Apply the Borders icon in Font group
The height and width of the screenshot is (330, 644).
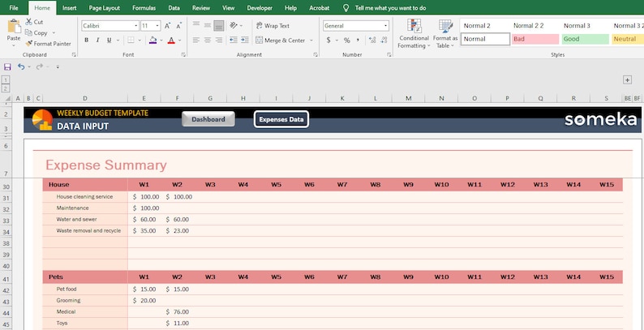[x=131, y=41]
